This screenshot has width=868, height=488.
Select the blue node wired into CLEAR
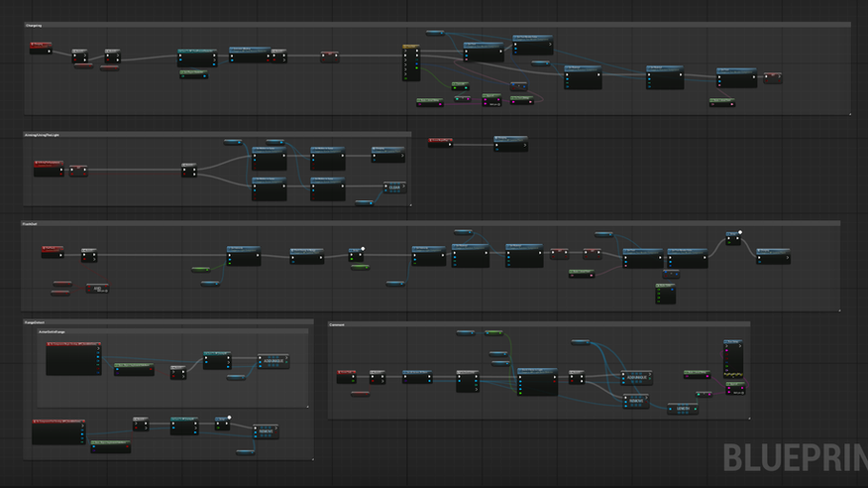pos(364,203)
